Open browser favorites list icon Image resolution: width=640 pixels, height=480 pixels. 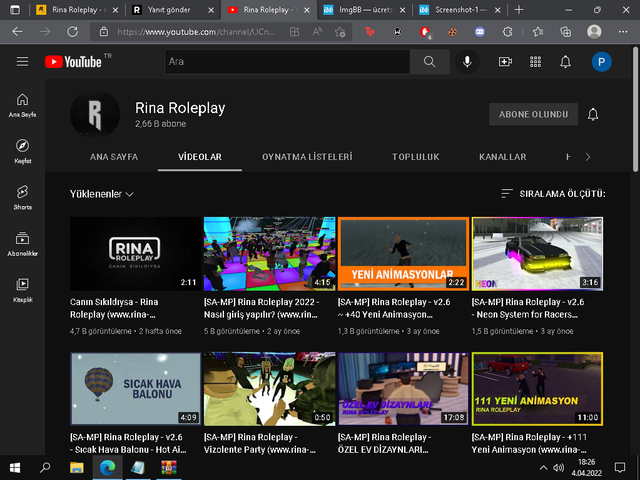(x=538, y=31)
